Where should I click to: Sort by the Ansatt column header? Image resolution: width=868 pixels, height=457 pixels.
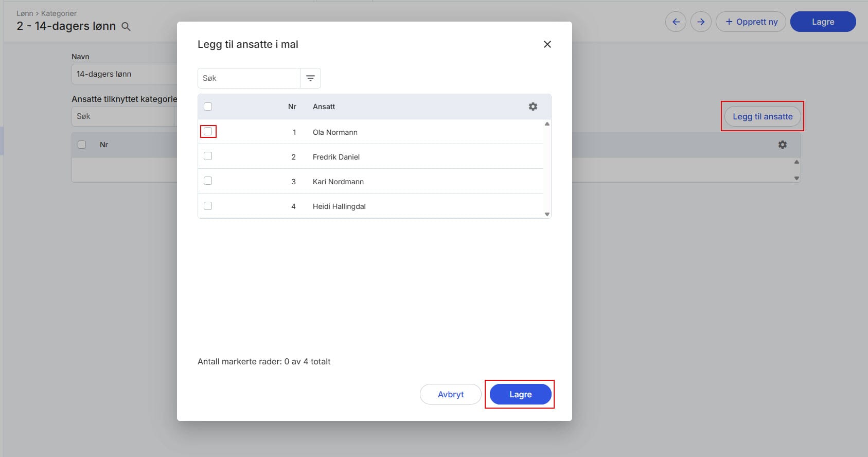(x=324, y=107)
